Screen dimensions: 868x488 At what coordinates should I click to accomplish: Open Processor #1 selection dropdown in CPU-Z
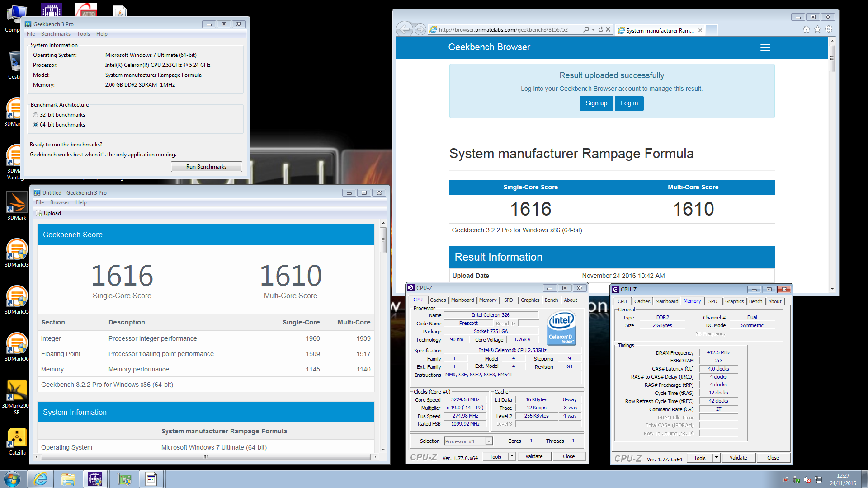point(468,441)
